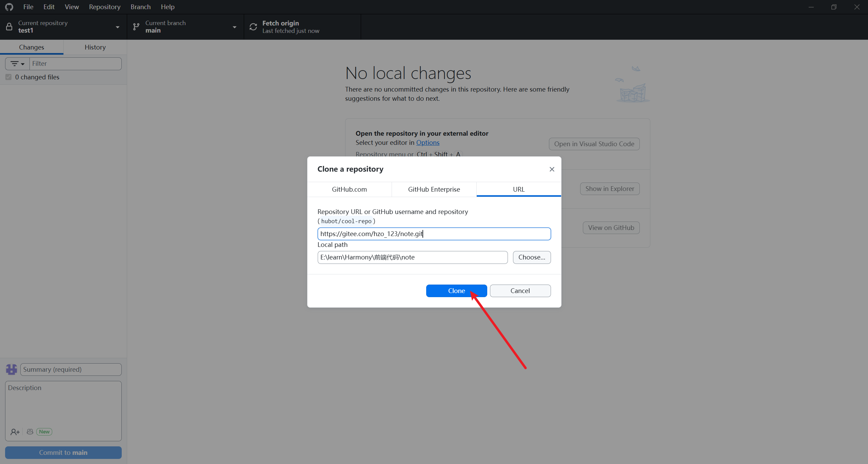Open the History tab
Image resolution: width=868 pixels, height=464 pixels.
coord(95,47)
